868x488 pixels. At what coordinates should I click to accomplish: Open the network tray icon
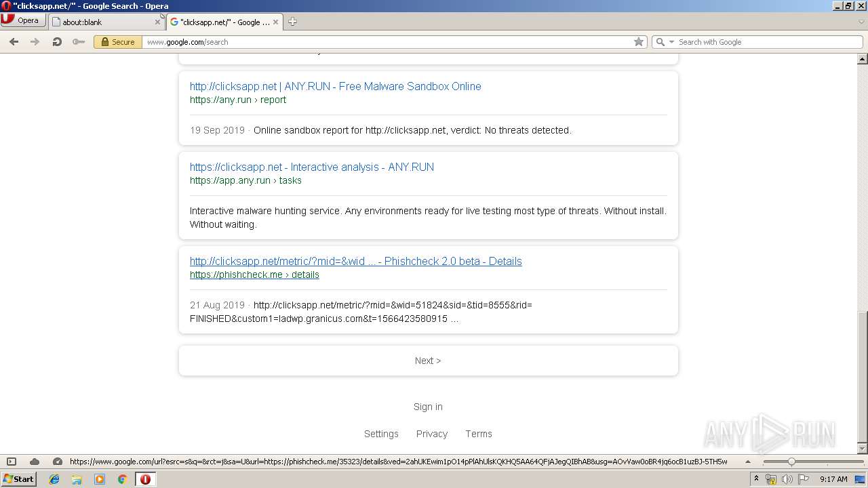771,479
